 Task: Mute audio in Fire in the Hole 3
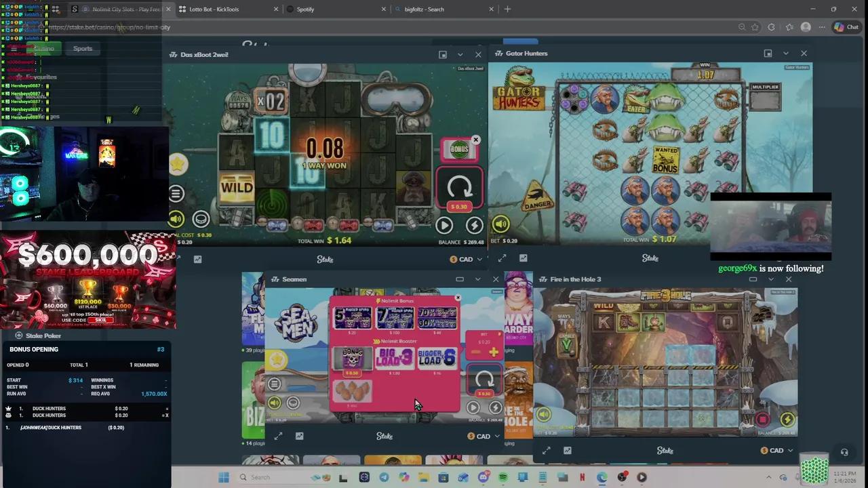[543, 414]
